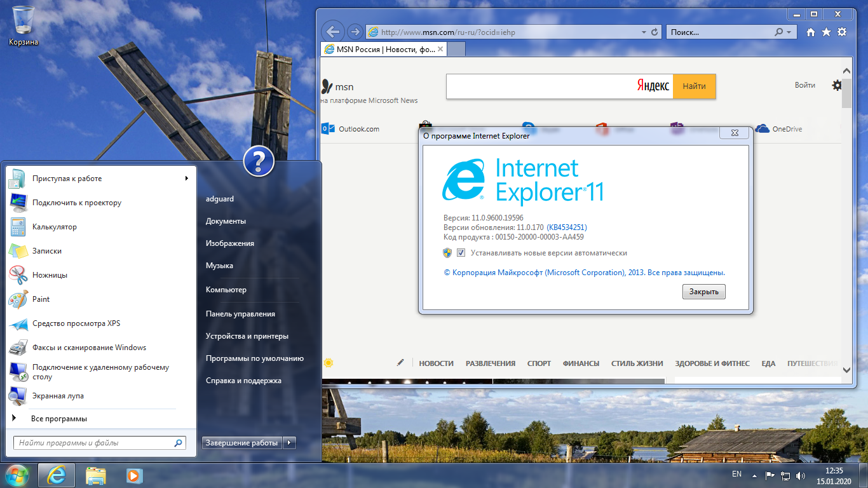Screen dimensions: 868x488
Task: Launch Windows Media Player from the taskbar
Action: point(133,475)
